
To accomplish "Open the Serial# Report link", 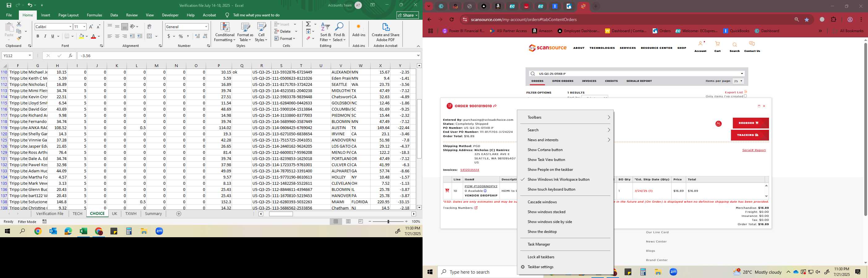I will 754,150.
